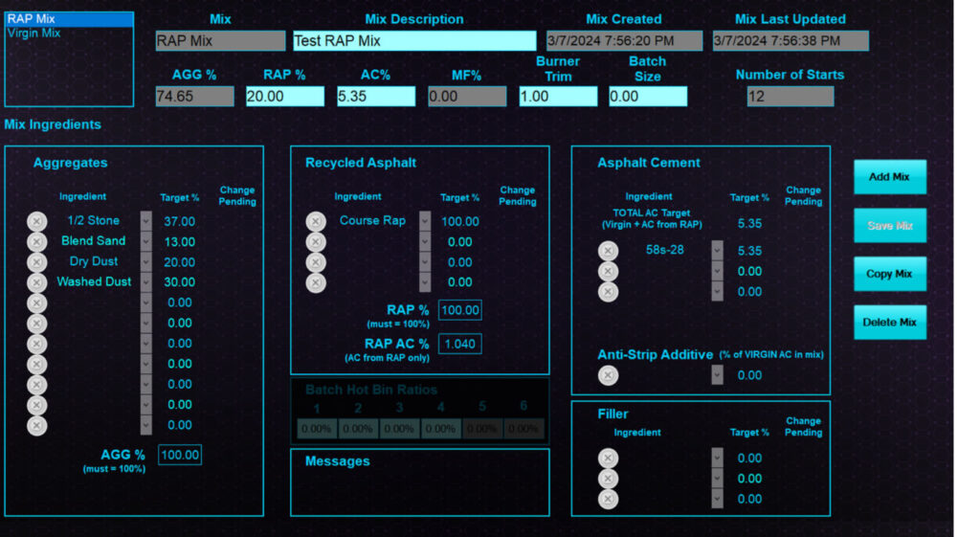Remove the 58s-28 asphalt cement ingredient

608,251
